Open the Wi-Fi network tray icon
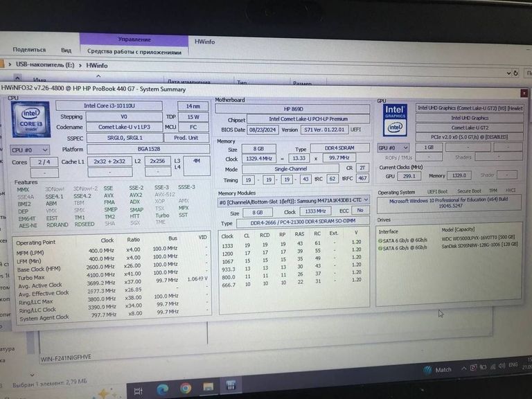Screen dimensions: 532x399 pyautogui.click(x=493, y=366)
